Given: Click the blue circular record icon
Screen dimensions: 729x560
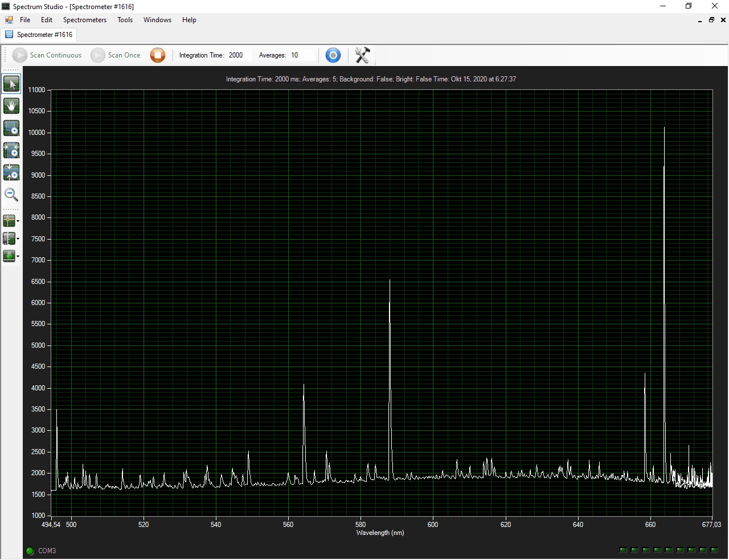Looking at the screenshot, I should coord(333,55).
